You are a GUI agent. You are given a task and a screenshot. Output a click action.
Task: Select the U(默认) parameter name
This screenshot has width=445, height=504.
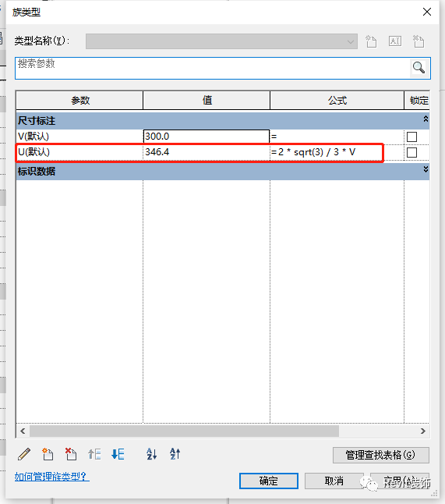tap(34, 152)
